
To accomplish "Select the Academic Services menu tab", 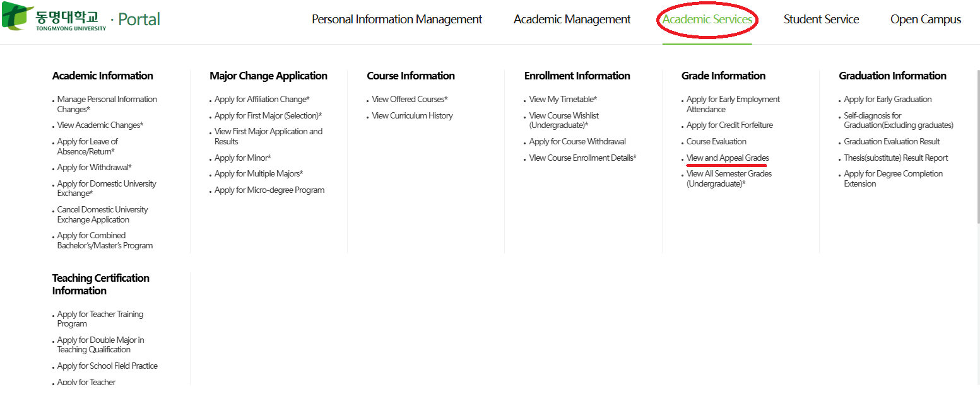I will pyautogui.click(x=707, y=20).
